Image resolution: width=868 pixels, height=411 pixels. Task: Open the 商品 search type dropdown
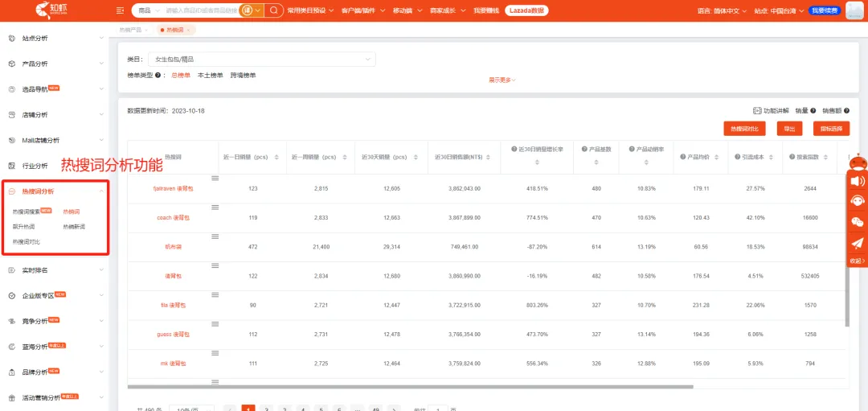pos(148,10)
